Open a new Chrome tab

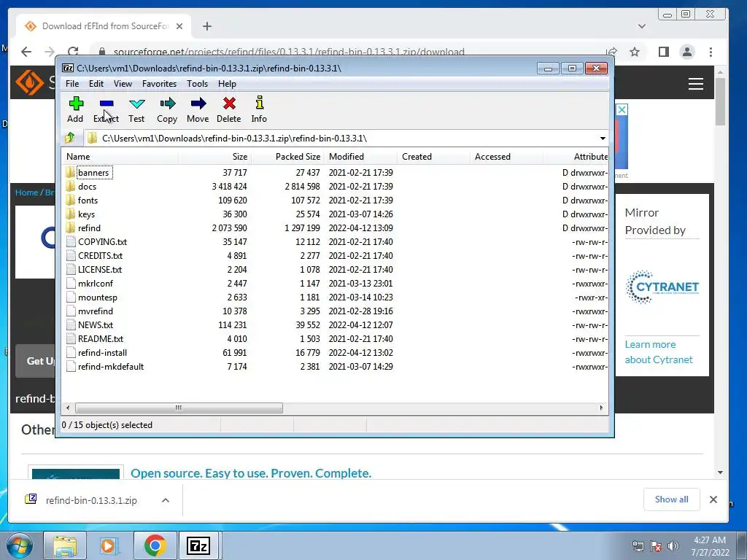[x=206, y=26]
